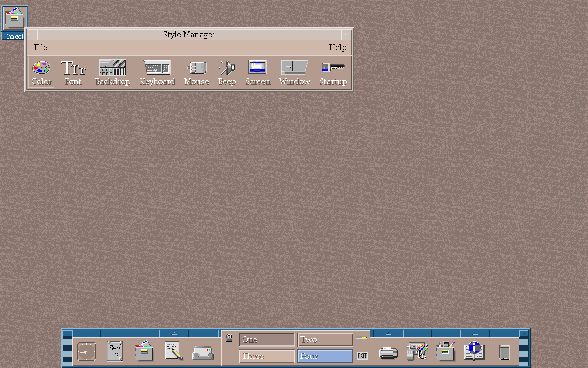This screenshot has width=588, height=368.
Task: Launch Style Manager from front panel
Action: click(417, 351)
